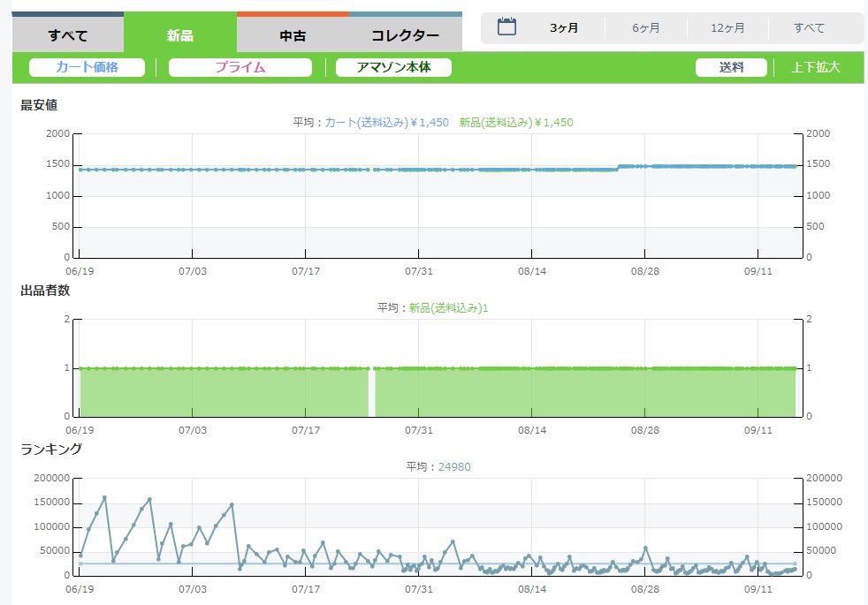Image resolution: width=868 pixels, height=605 pixels.
Task: Click the 新品(送料込み)1 seller-count legend
Action: point(448,308)
